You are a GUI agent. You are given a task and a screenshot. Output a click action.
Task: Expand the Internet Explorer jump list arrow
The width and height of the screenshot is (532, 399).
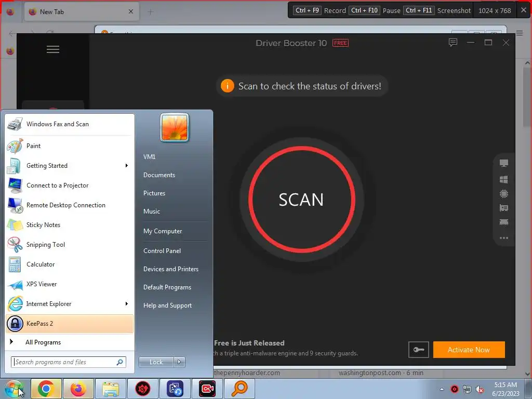click(127, 303)
